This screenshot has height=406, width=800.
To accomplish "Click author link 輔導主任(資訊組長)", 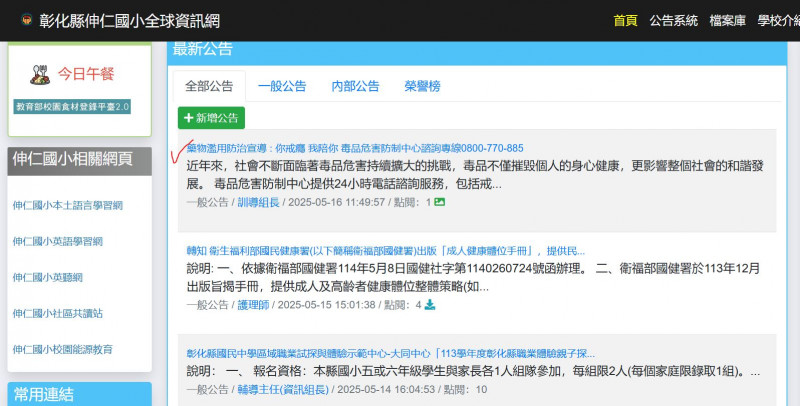I will pyautogui.click(x=283, y=389).
